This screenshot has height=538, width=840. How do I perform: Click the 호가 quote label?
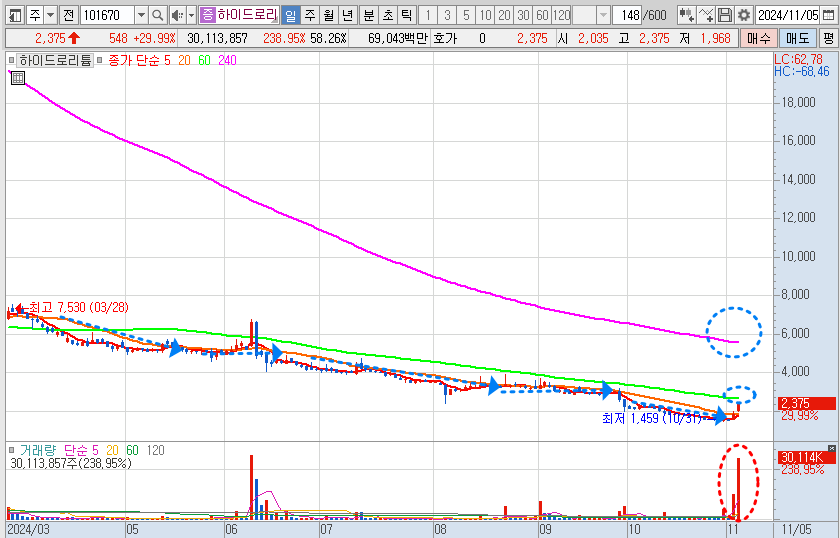coord(446,39)
